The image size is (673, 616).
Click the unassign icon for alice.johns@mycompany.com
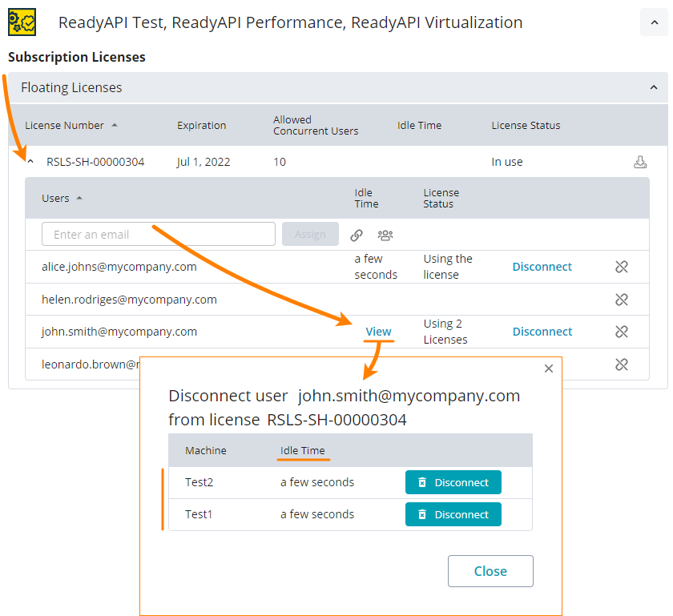pos(622,266)
